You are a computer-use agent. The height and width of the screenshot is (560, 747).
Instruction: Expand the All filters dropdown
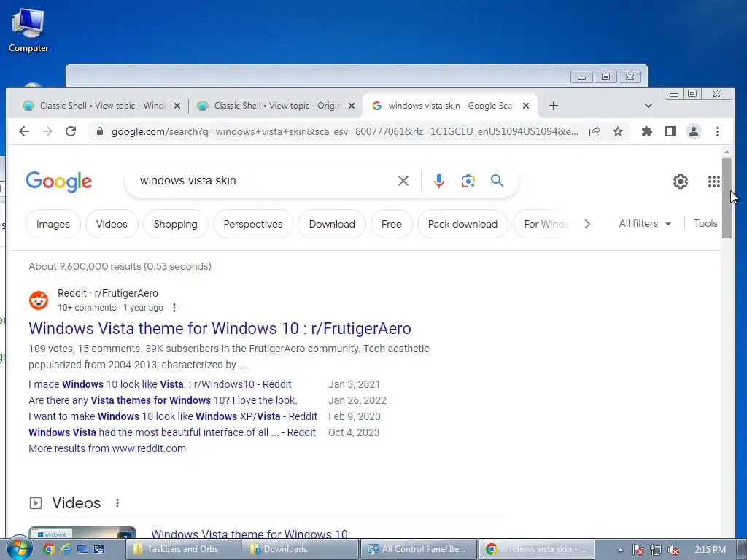(x=645, y=223)
